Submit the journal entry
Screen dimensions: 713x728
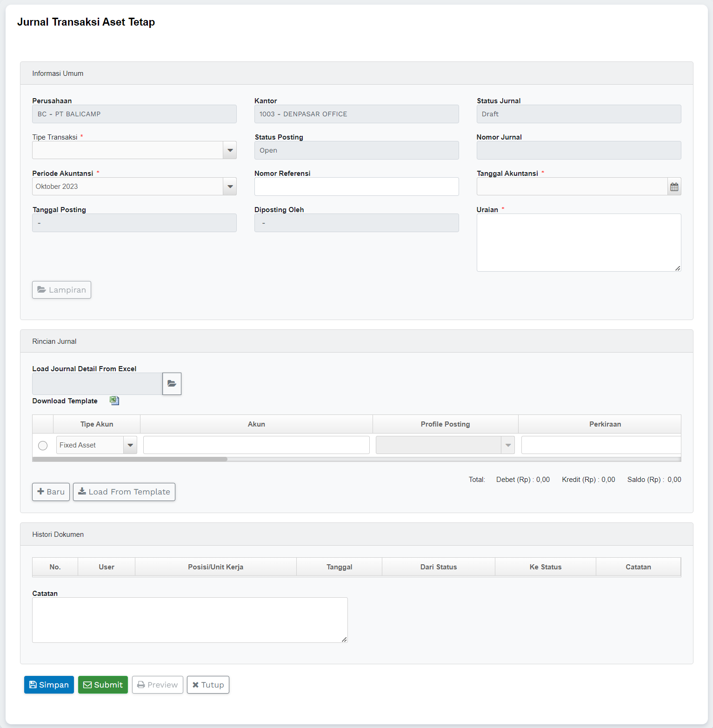[x=103, y=685]
